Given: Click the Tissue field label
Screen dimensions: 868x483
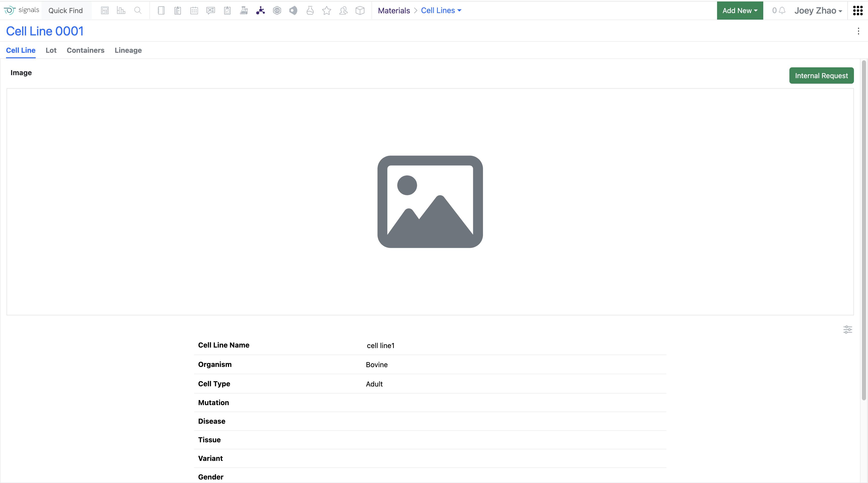Looking at the screenshot, I should pyautogui.click(x=209, y=440).
